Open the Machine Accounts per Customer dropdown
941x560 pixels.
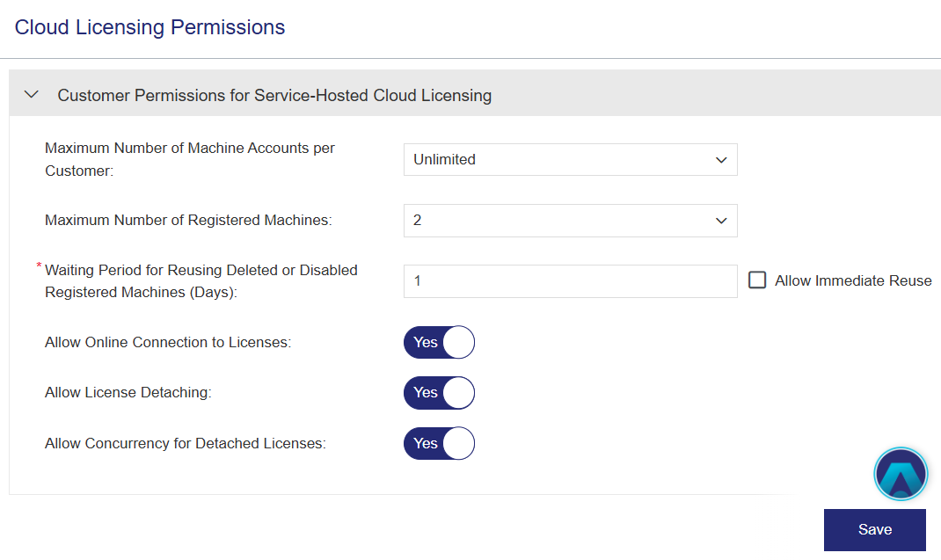569,160
